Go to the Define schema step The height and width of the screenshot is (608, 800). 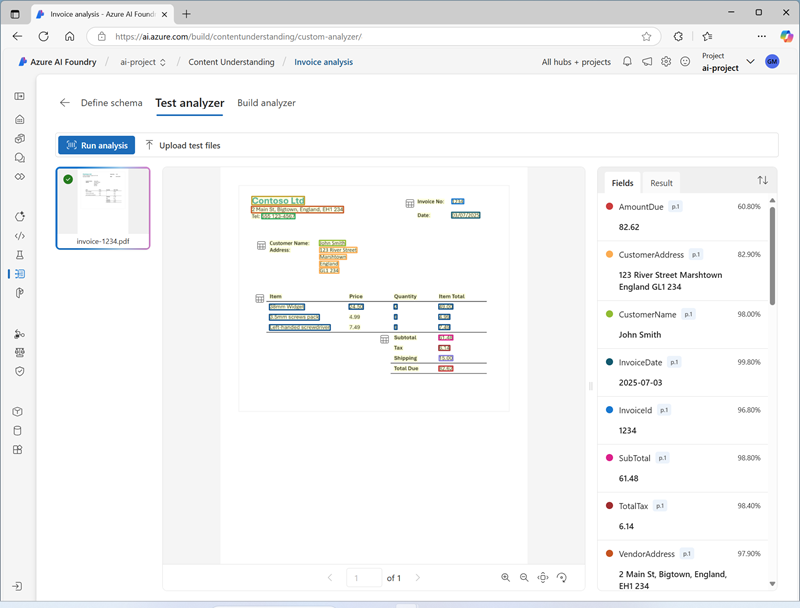[111, 103]
